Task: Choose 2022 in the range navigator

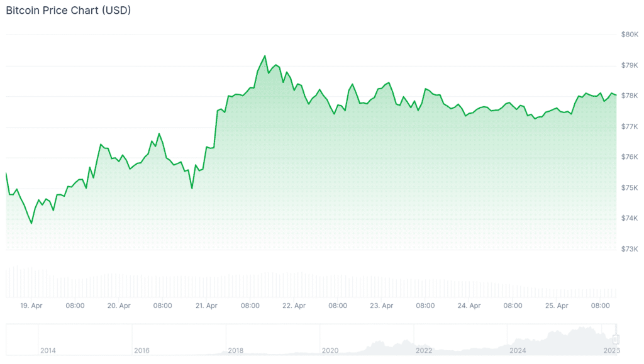Action: point(424,350)
